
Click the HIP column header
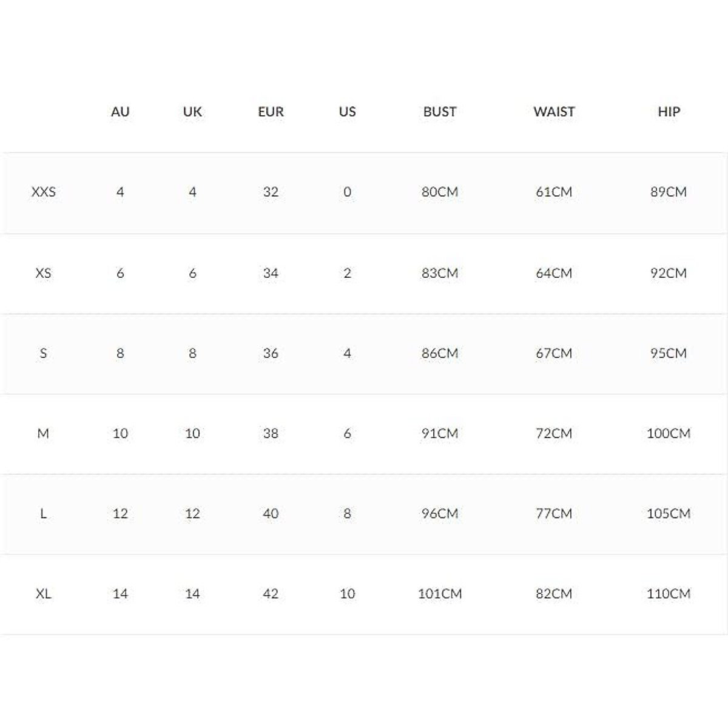[669, 112]
